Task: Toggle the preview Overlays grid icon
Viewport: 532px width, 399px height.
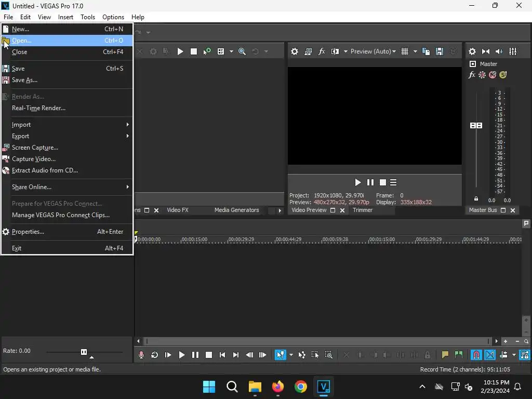Action: point(404,51)
